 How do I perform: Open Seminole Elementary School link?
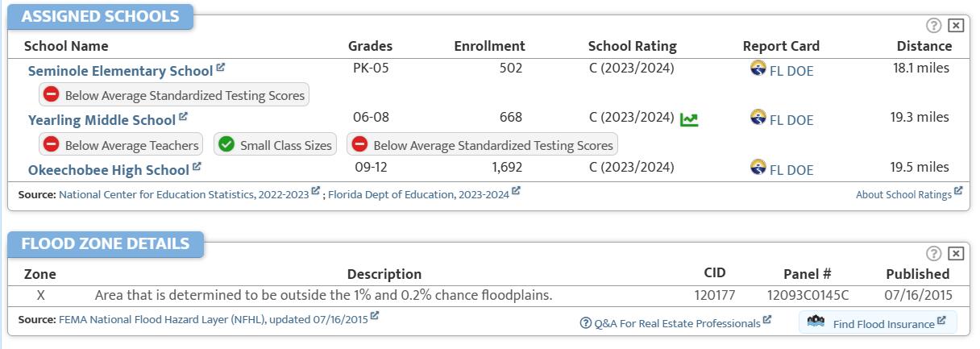(120, 71)
